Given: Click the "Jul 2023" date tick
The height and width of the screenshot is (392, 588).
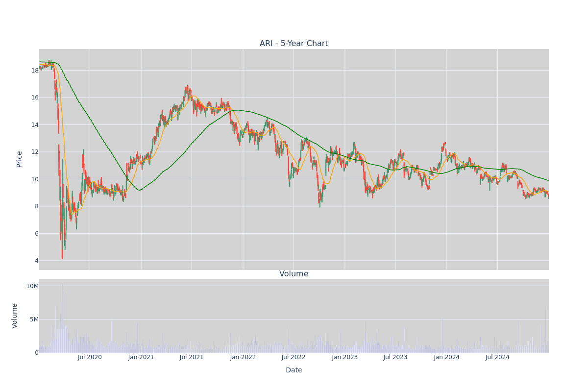Looking at the screenshot, I should click(395, 357).
